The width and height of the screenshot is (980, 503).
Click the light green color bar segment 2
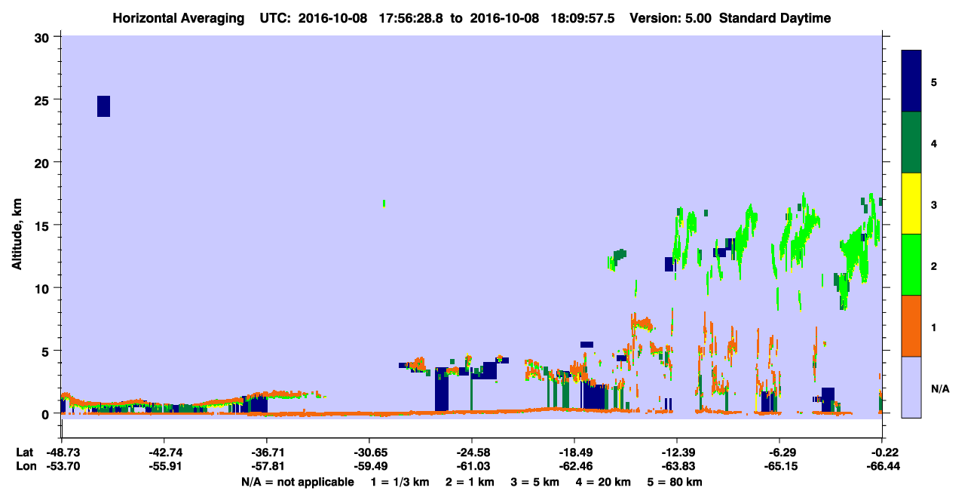(x=911, y=265)
